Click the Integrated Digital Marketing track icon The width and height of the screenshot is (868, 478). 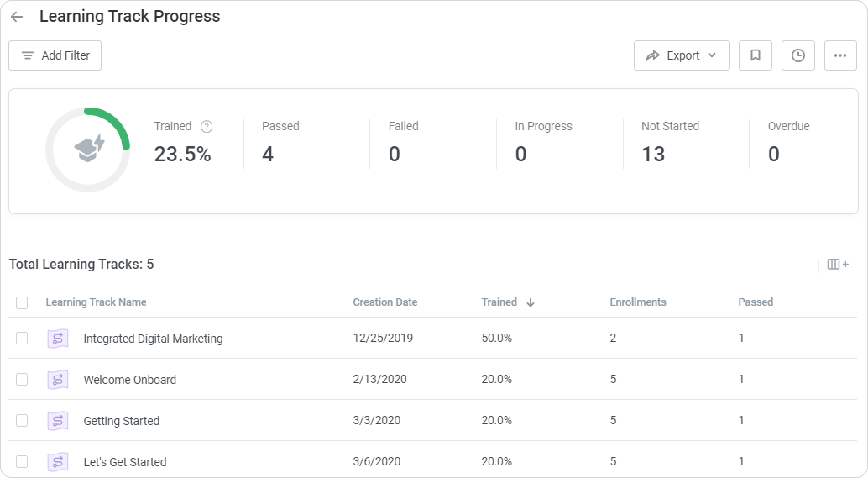(58, 338)
